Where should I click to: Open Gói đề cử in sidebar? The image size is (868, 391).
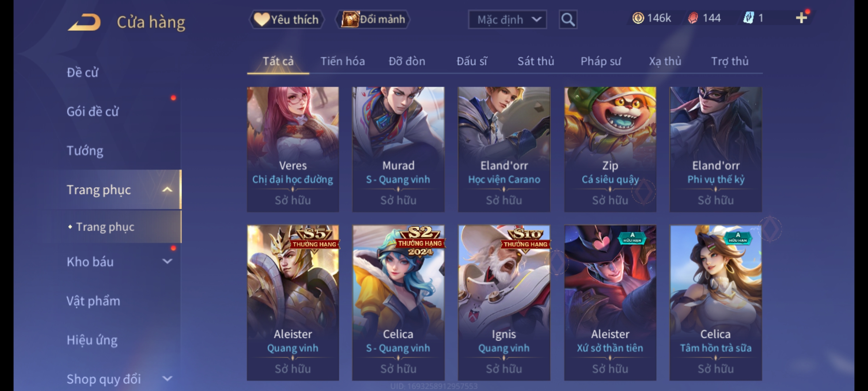93,112
